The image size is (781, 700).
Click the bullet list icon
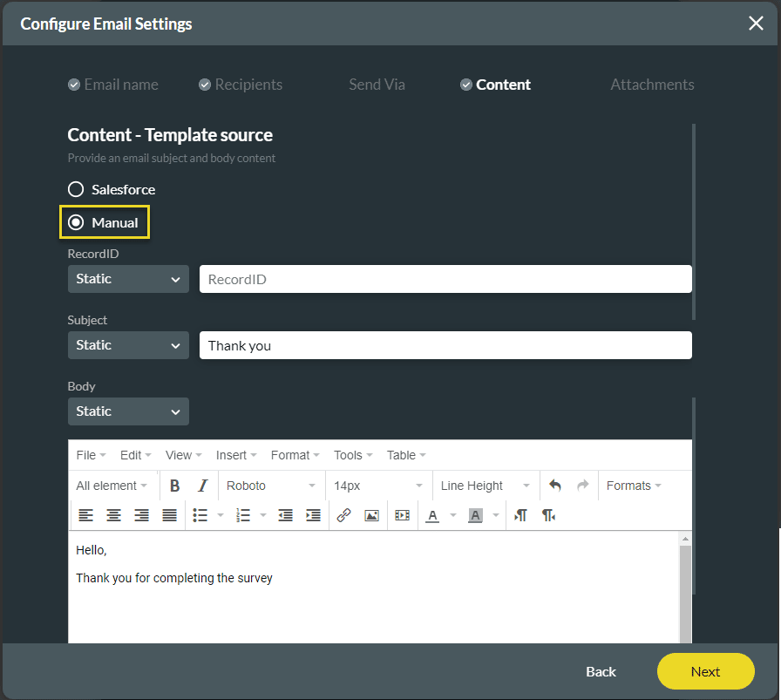(x=200, y=515)
